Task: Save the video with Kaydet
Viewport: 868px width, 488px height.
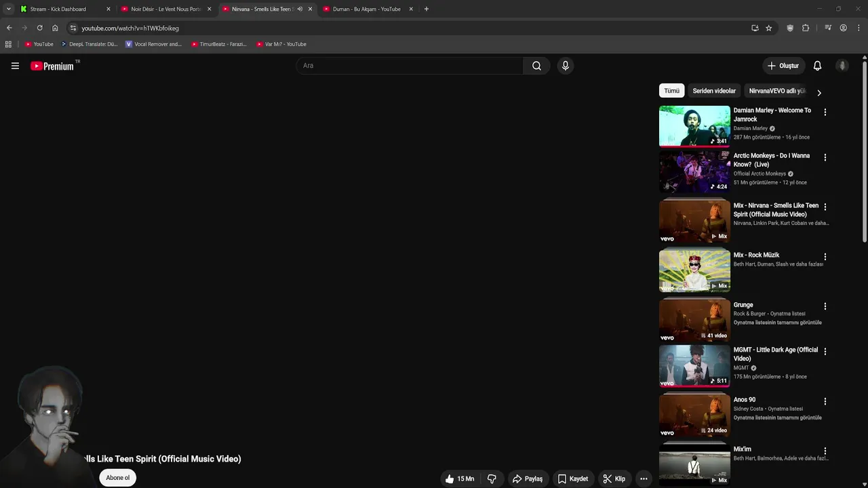Action: click(573, 479)
